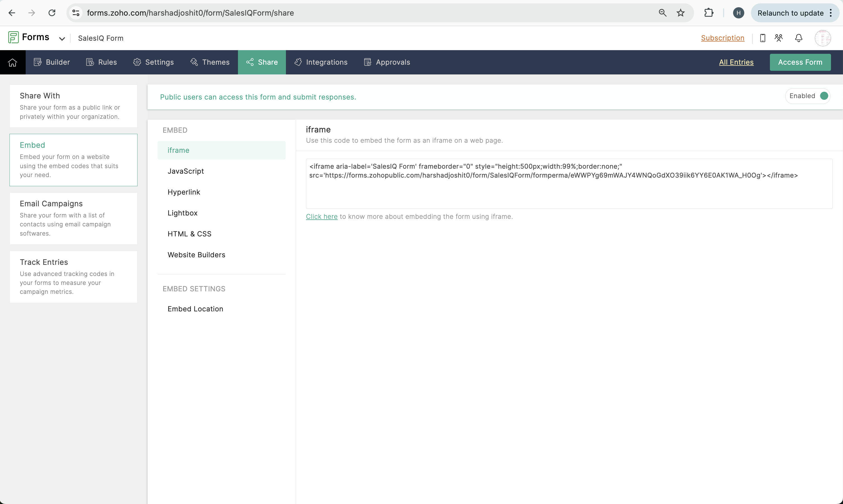This screenshot has height=504, width=843.
Task: Reload the page with refresh icon
Action: click(x=52, y=13)
